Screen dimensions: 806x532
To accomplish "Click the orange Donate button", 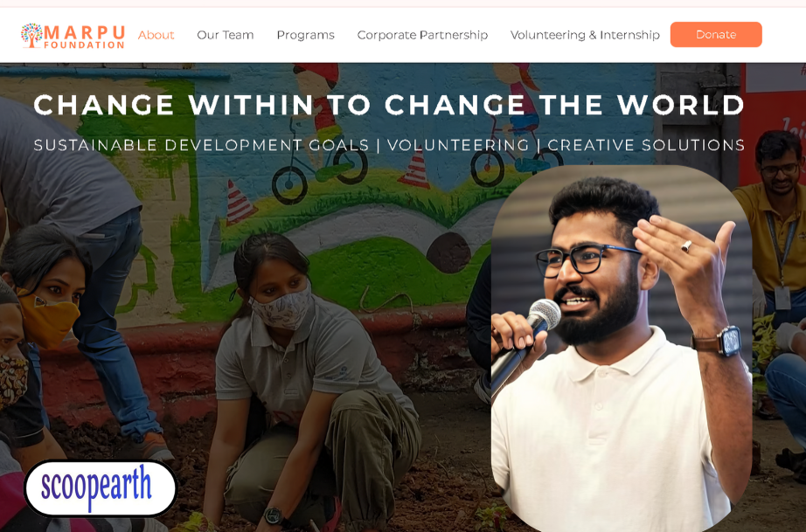I will pyautogui.click(x=716, y=34).
